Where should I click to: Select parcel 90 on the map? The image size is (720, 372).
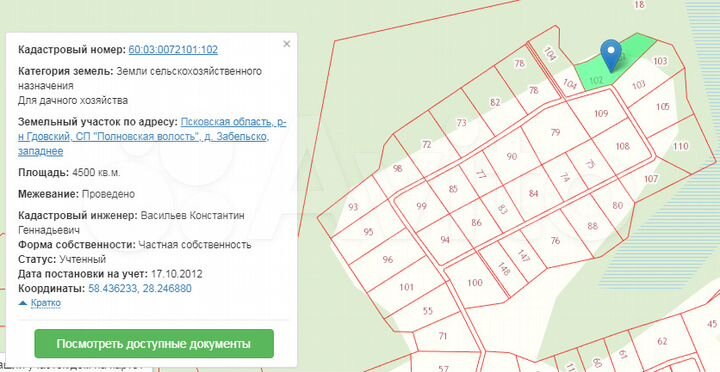point(512,156)
